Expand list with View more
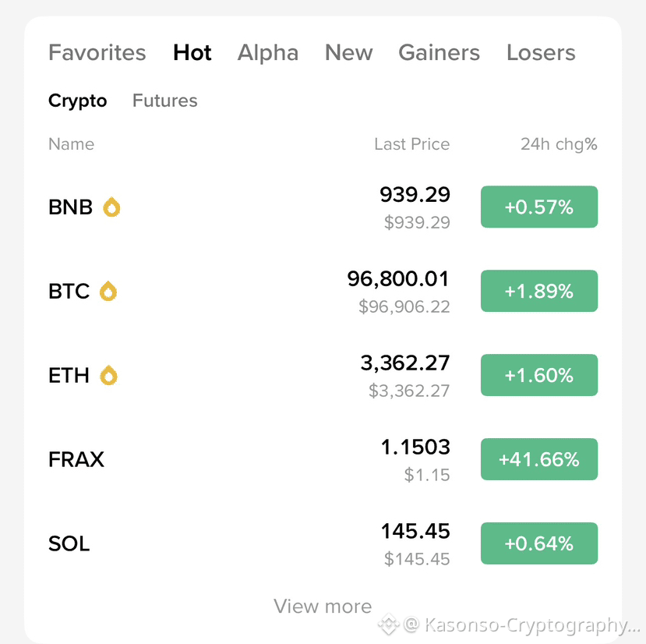Viewport: 646px width, 644px height. [x=323, y=606]
